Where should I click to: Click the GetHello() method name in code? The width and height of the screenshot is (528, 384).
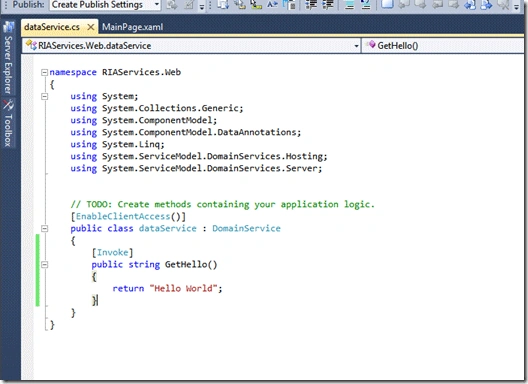click(191, 264)
